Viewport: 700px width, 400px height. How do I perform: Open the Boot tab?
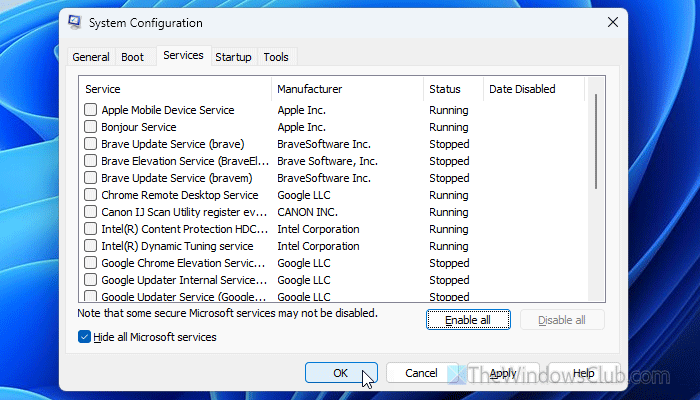pyautogui.click(x=133, y=57)
